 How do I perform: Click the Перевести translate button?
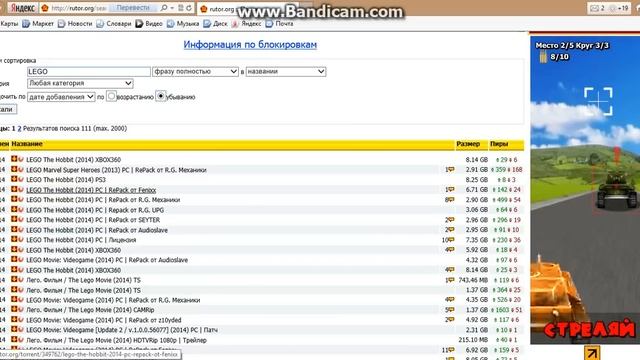tap(133, 8)
